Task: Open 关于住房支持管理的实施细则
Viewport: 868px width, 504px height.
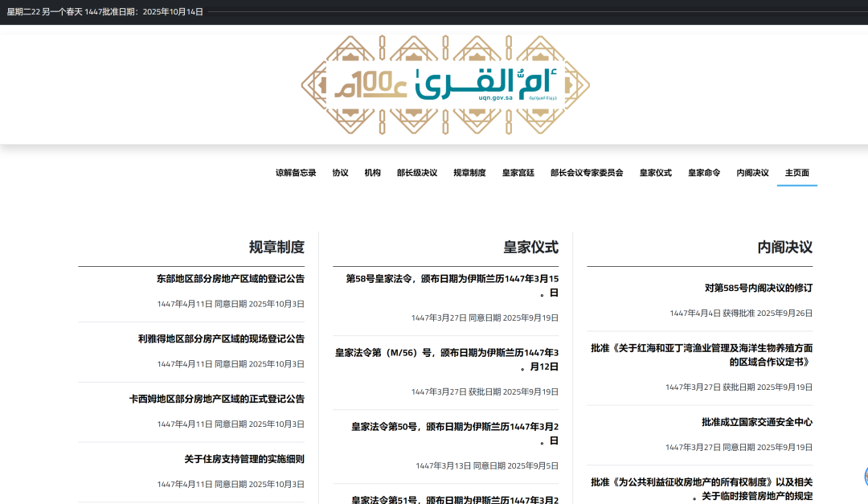Action: click(244, 459)
